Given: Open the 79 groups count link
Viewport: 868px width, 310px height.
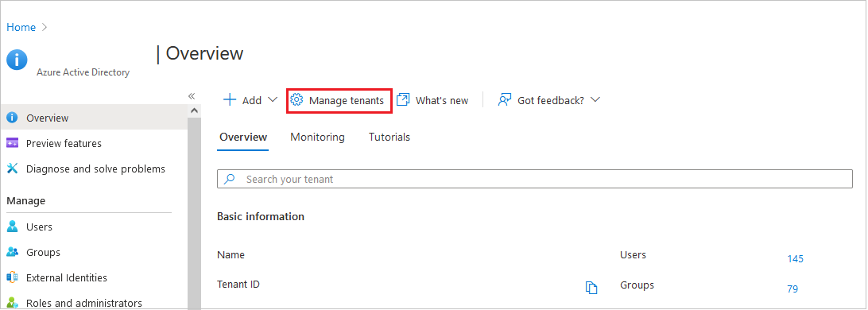Looking at the screenshot, I should (x=792, y=289).
